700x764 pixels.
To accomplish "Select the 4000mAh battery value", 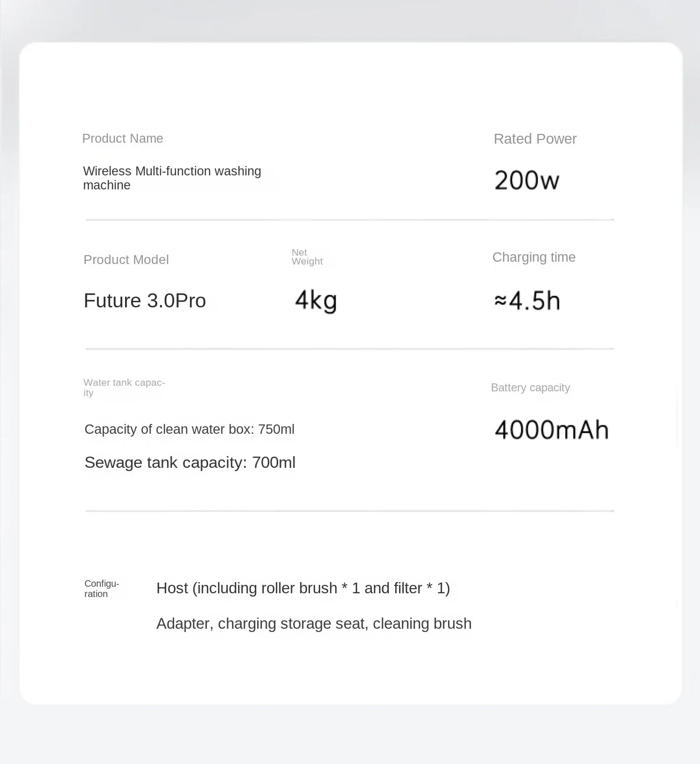I will [552, 430].
